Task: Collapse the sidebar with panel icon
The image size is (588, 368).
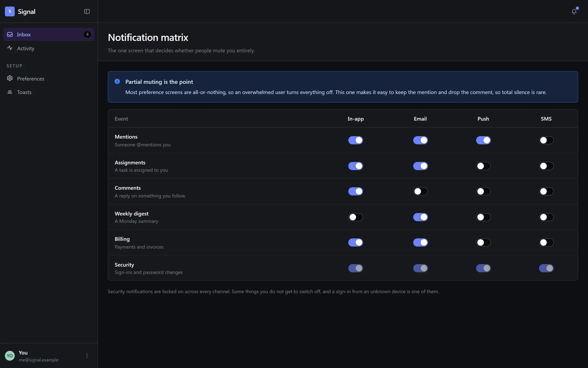Action: [87, 11]
